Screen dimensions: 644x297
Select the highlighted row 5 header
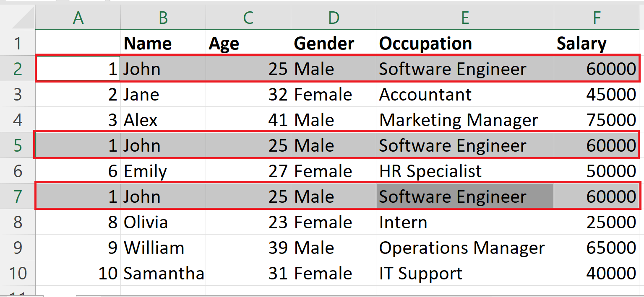coord(18,145)
